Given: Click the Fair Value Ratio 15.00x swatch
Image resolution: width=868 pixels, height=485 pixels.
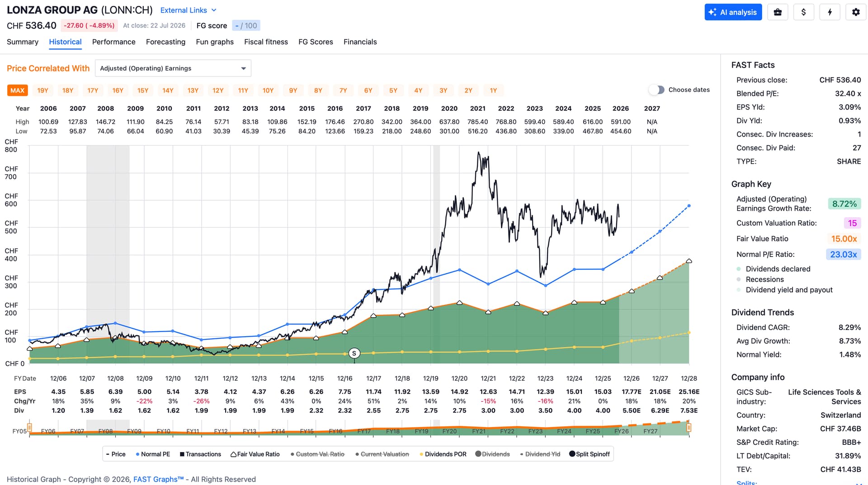Looking at the screenshot, I should point(844,239).
